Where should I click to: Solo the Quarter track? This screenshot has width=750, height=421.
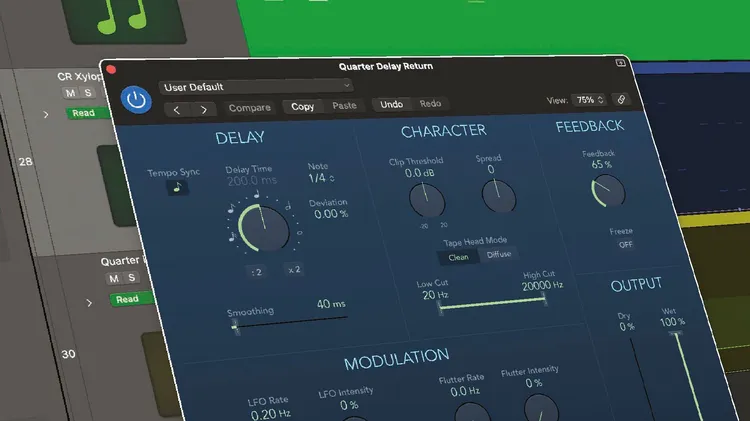131,277
